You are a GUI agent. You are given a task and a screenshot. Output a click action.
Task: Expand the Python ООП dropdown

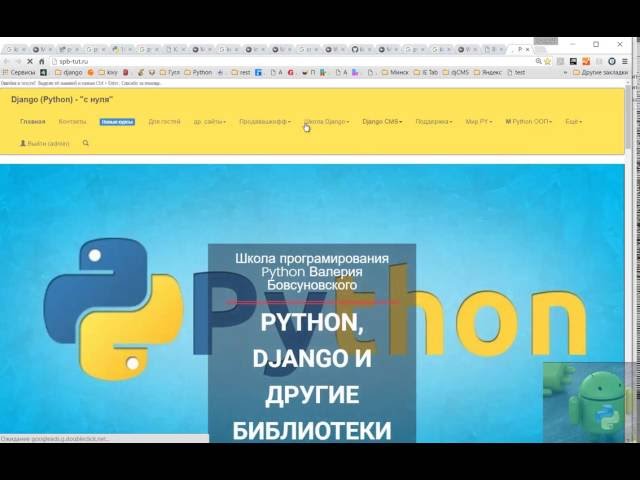pos(529,121)
